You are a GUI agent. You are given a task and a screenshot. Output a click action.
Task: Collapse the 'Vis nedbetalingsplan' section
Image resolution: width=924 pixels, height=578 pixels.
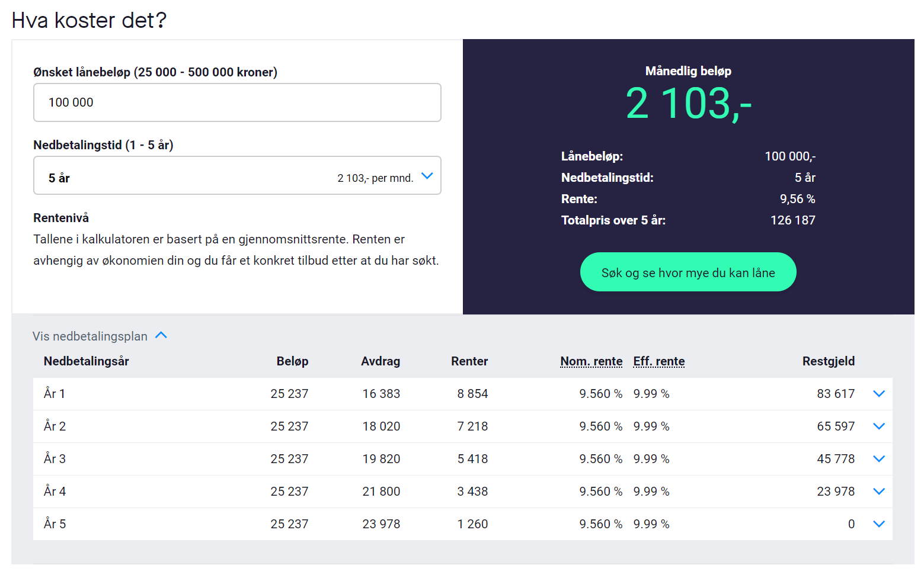(90, 336)
